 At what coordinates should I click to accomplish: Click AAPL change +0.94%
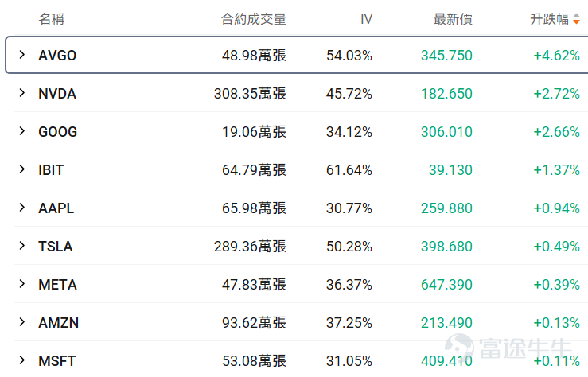tap(557, 208)
